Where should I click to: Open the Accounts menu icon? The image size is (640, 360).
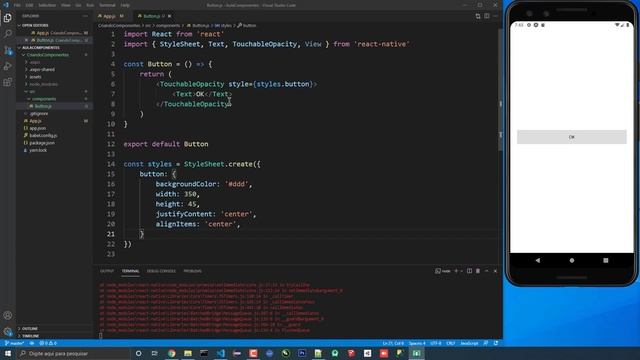coord(8,315)
